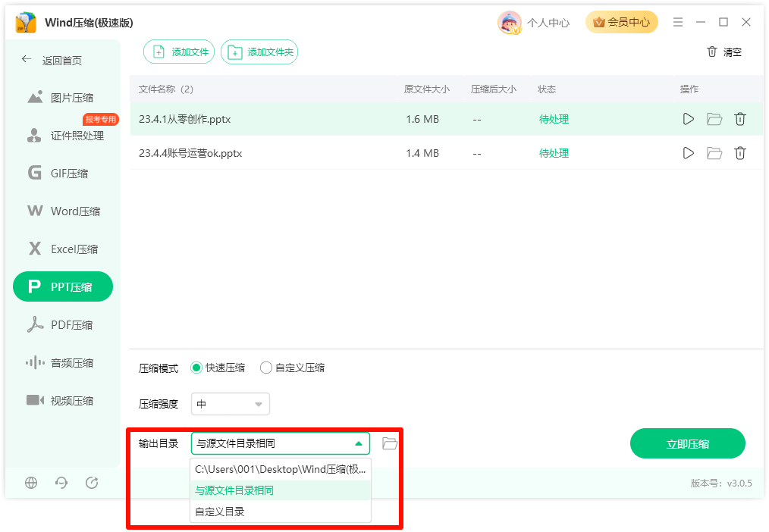Screen dimensions: 769x532
Task: Click 待处理 status of 23.4.4账号运营ok.pptx
Action: (x=554, y=153)
